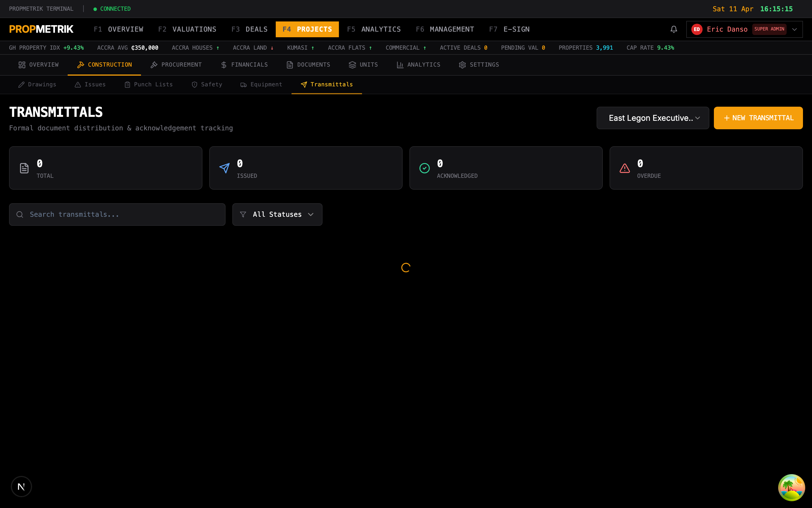Open the All Statuses filter dropdown
Image resolution: width=812 pixels, height=508 pixels.
tap(277, 214)
